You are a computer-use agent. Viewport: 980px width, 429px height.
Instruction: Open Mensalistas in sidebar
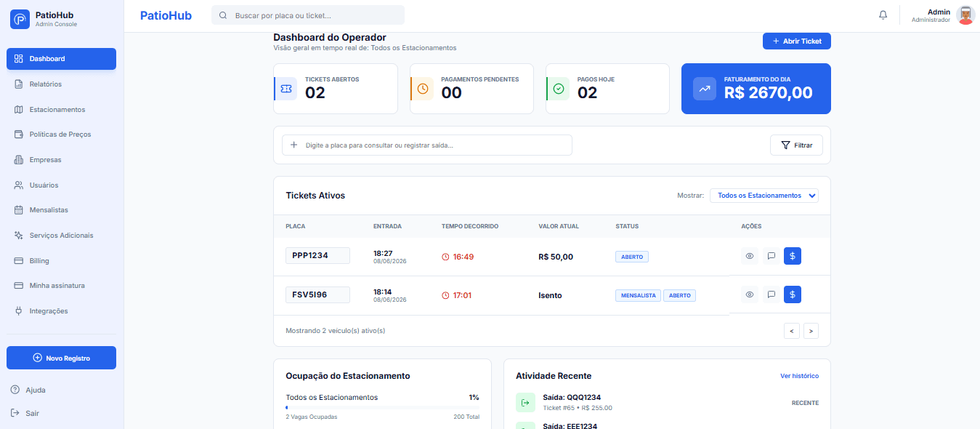click(61, 210)
